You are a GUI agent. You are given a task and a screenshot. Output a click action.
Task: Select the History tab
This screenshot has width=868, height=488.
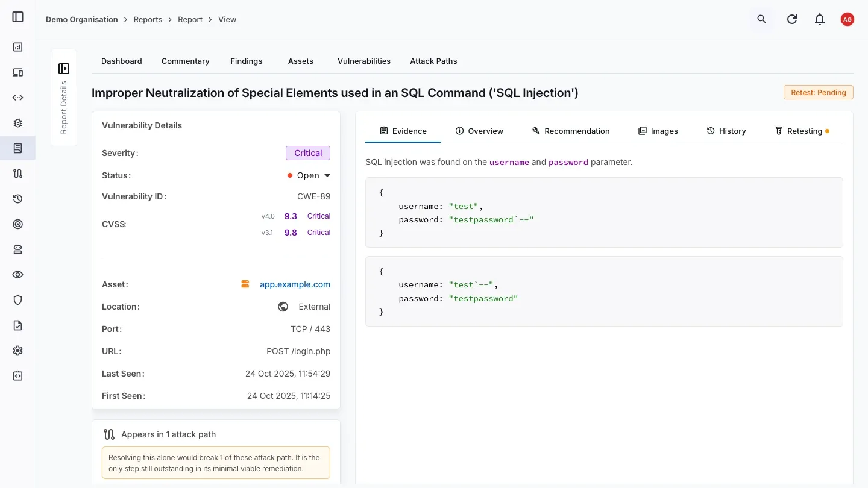[x=726, y=131]
